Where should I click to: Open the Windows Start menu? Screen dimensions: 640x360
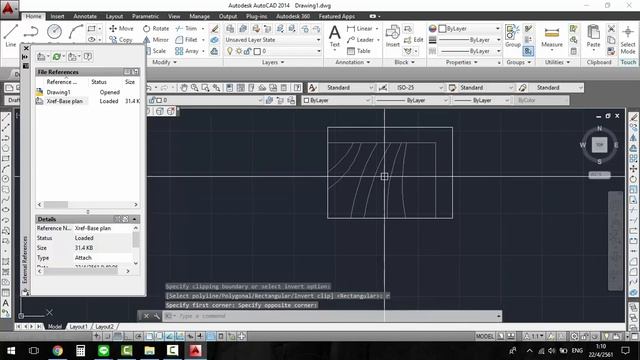[11, 351]
